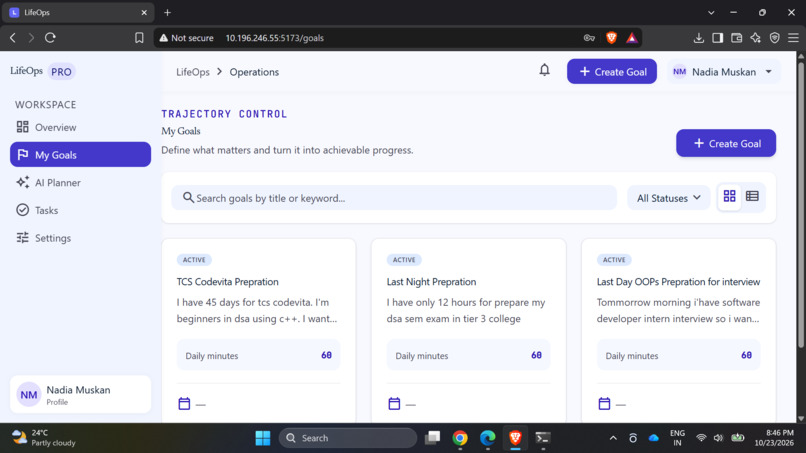The height and width of the screenshot is (453, 806).
Task: Click calendar icon on Last Night Prepration card
Action: (394, 404)
